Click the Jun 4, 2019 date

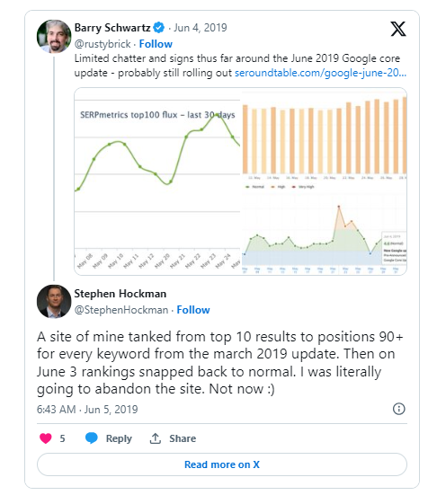click(x=201, y=28)
